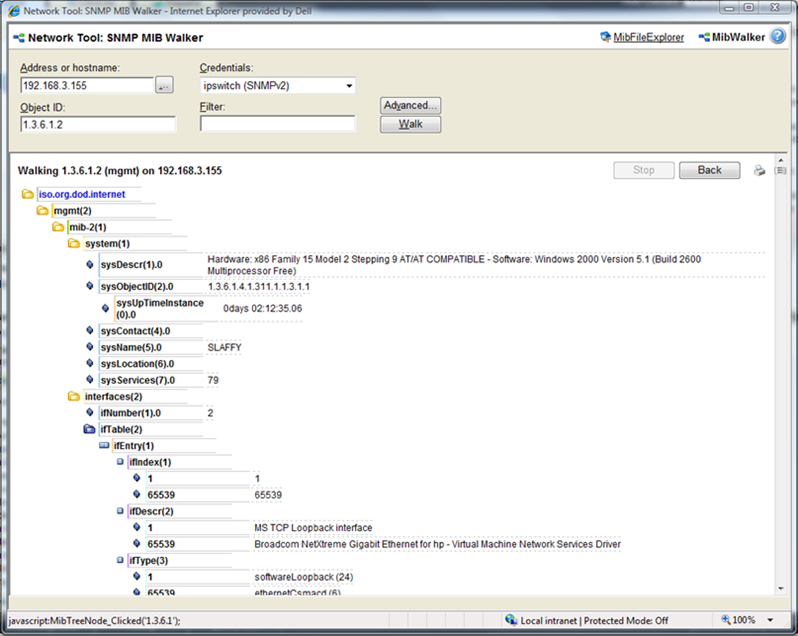
Task: Click the blue table folder icon for ifTable(2)
Action: (90, 429)
